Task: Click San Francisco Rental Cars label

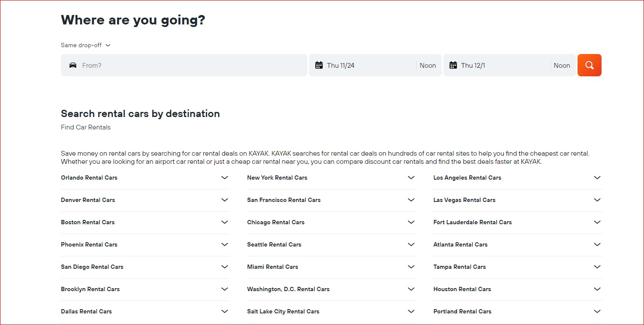Action: pos(284,200)
